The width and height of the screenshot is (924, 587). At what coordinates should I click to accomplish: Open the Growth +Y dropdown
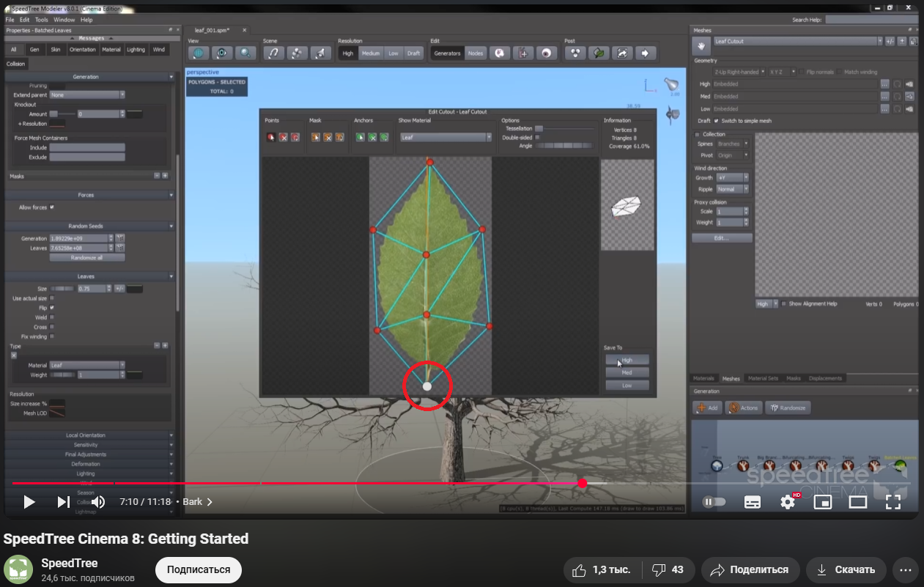733,177
